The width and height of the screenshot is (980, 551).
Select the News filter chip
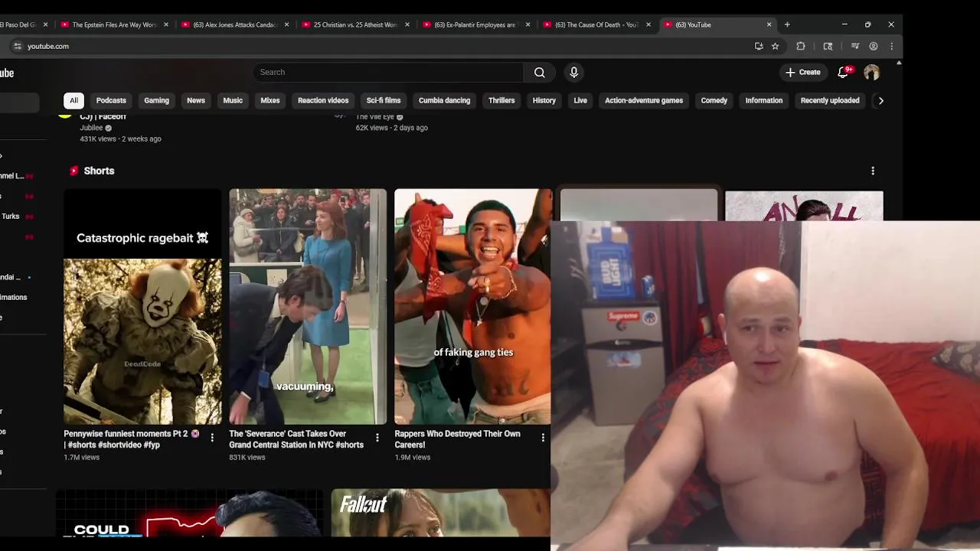[x=196, y=100]
